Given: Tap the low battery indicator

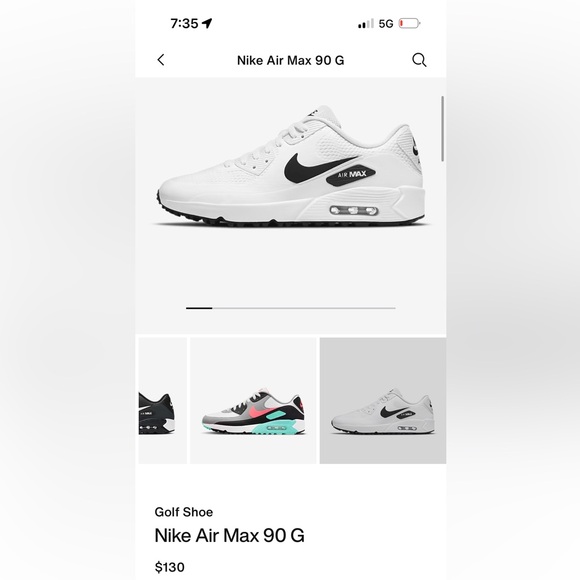Looking at the screenshot, I should [x=409, y=24].
